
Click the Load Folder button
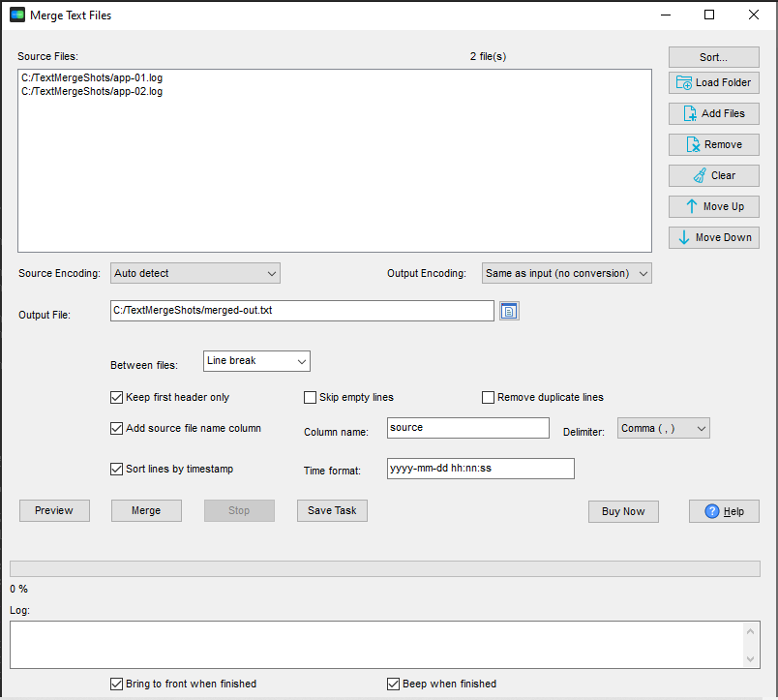click(713, 83)
